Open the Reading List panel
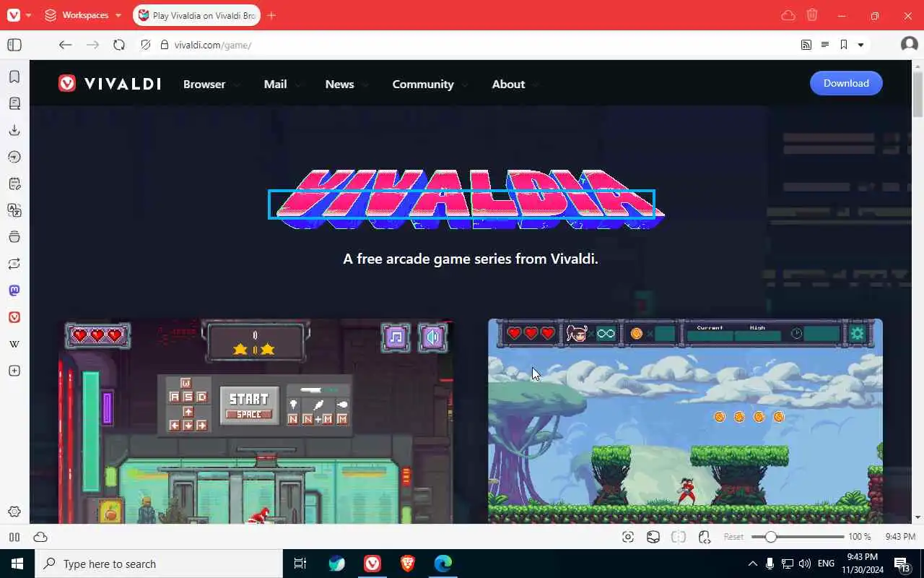Image resolution: width=924 pixels, height=578 pixels. coord(14,103)
